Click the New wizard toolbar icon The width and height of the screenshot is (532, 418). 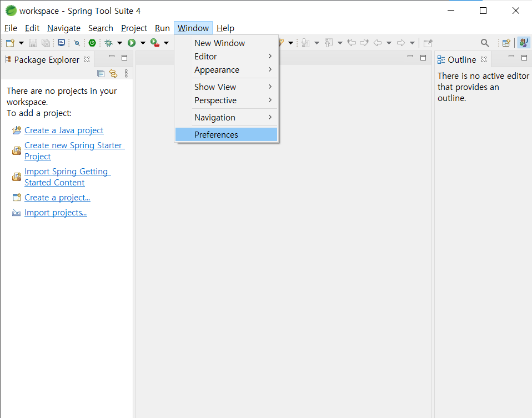pyautogui.click(x=10, y=43)
